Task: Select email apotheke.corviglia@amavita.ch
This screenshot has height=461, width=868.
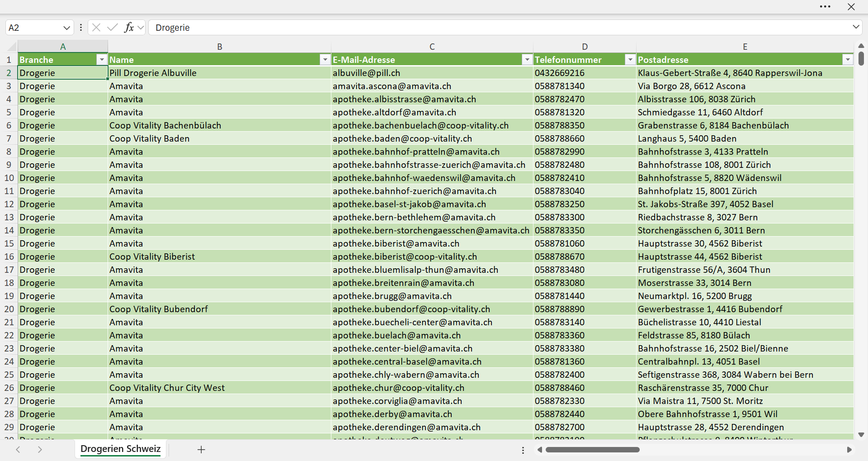Action: [432, 401]
